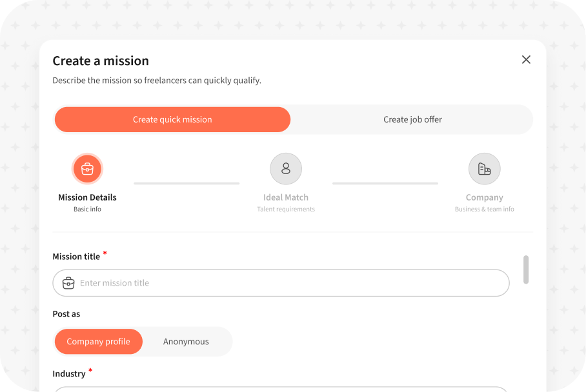Click the Create a mission heading
Viewport: 586px width, 392px height.
point(101,61)
